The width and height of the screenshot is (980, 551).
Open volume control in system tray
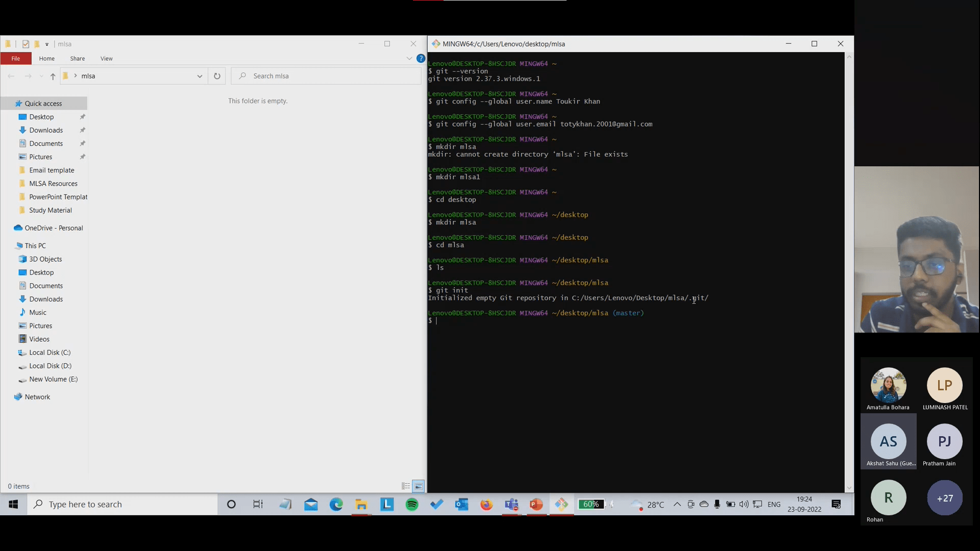click(744, 504)
